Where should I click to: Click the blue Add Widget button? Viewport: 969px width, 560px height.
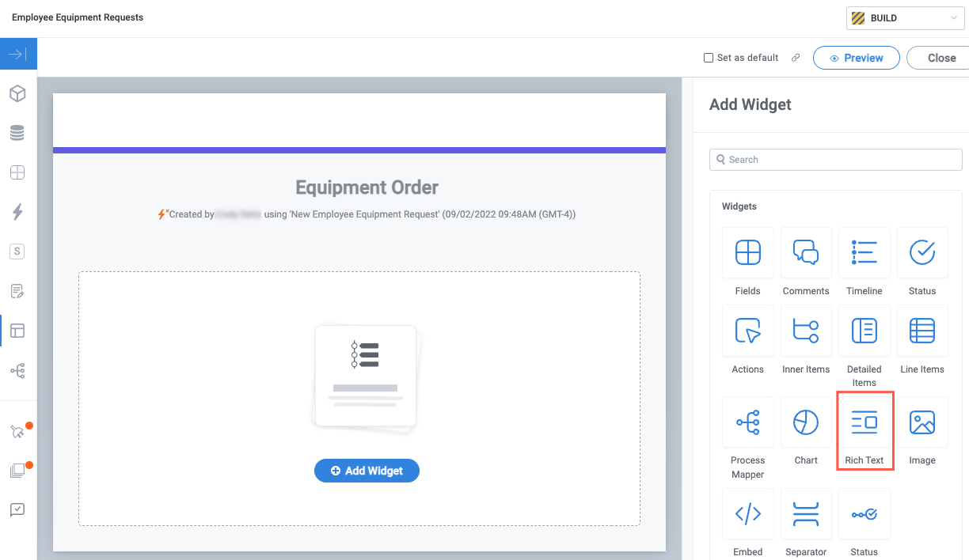point(367,471)
